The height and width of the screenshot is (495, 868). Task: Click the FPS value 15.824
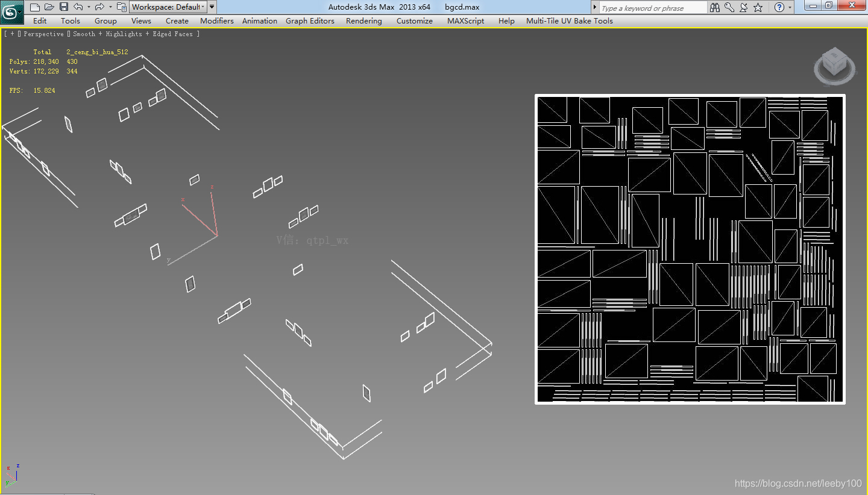coord(44,91)
